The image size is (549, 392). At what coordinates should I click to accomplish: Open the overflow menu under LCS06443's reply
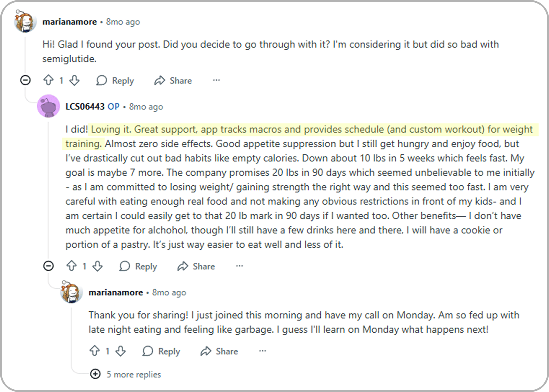tap(239, 266)
